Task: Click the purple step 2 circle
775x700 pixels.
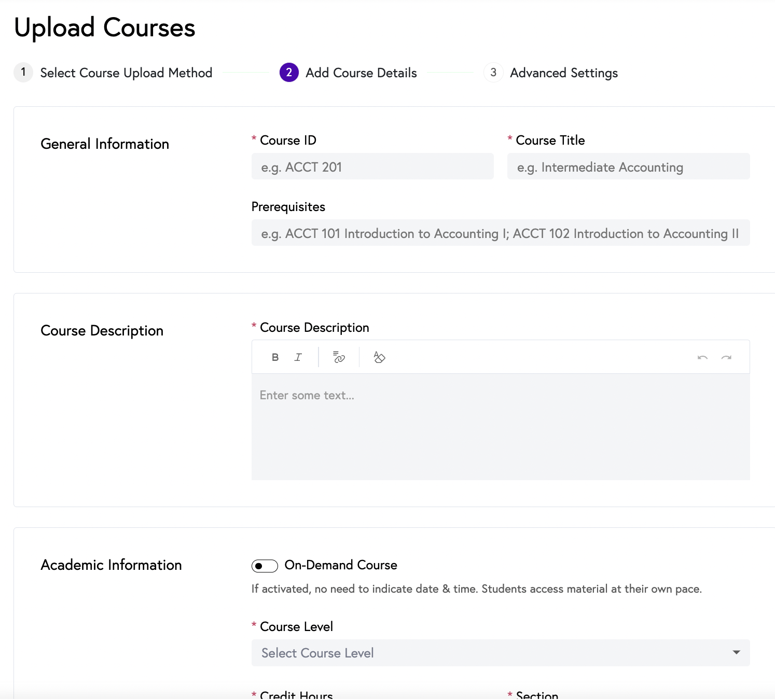Action: 289,72
